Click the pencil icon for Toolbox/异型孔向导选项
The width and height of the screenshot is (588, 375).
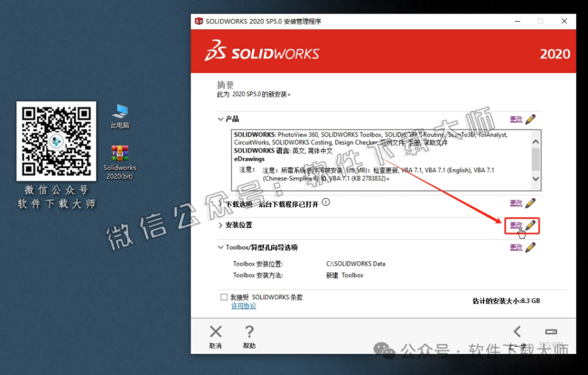529,247
